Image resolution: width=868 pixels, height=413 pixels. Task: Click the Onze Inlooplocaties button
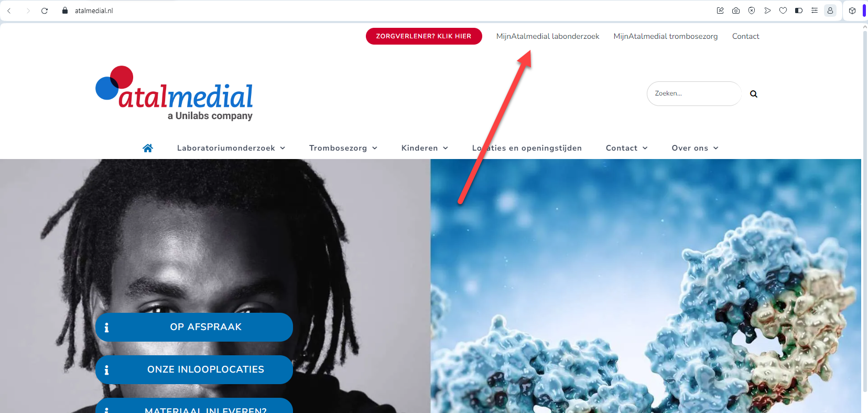tap(194, 369)
